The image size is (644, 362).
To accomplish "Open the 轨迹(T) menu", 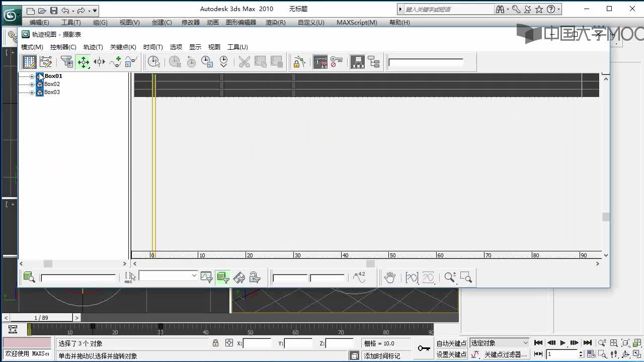I will tap(93, 47).
